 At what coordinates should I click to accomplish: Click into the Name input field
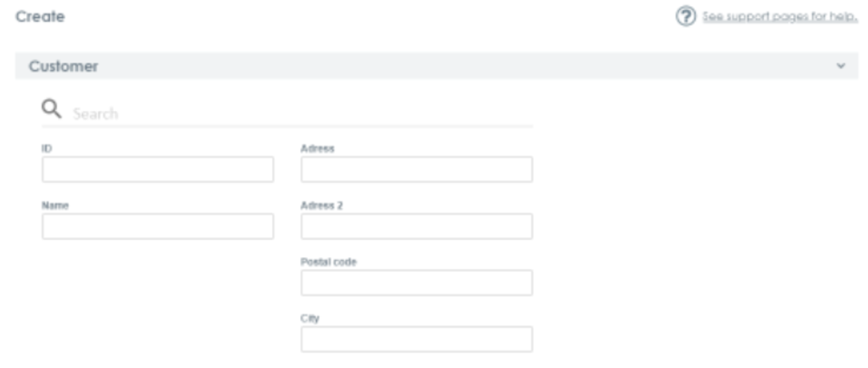(158, 226)
